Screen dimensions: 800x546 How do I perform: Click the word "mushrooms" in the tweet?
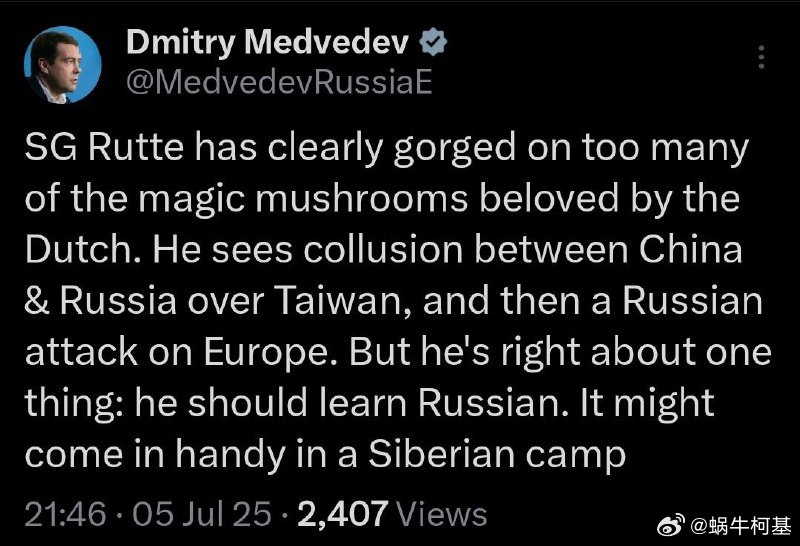362,198
